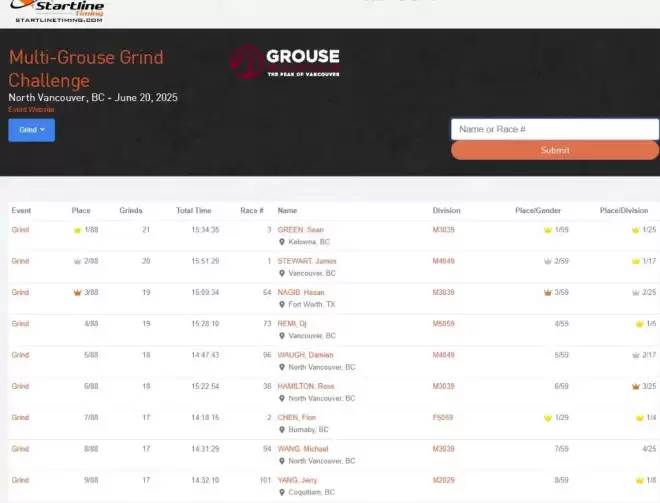Screen dimensions: 660x503
Task: Click the location pin next to Coquitlam, BC
Action: tap(282, 492)
